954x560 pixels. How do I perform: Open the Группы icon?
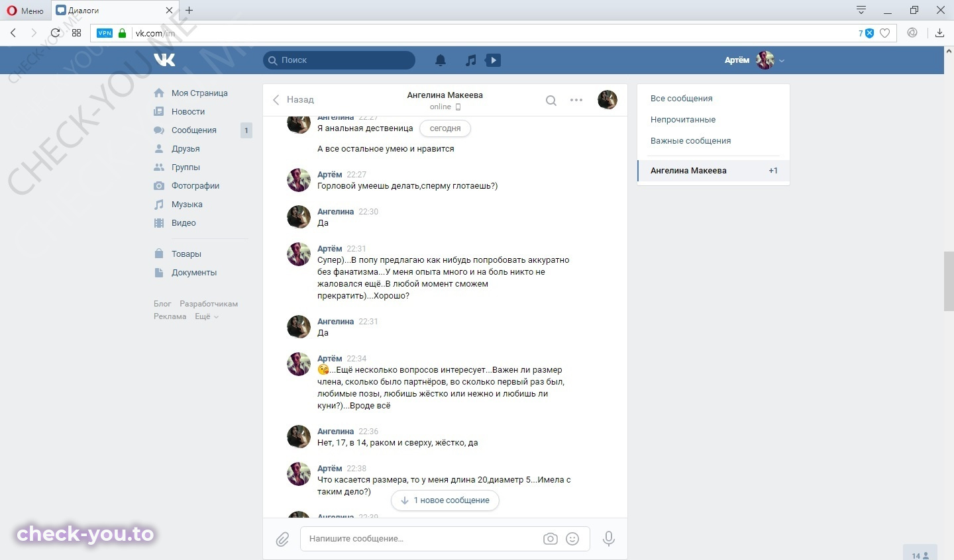159,167
